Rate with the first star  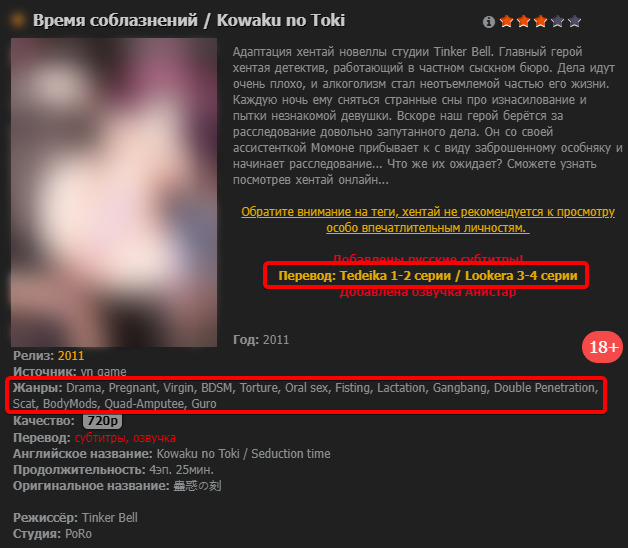(x=507, y=21)
